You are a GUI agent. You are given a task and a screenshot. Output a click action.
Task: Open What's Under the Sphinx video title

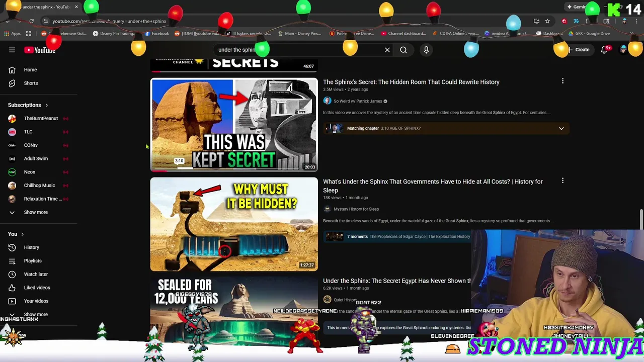pyautogui.click(x=433, y=186)
